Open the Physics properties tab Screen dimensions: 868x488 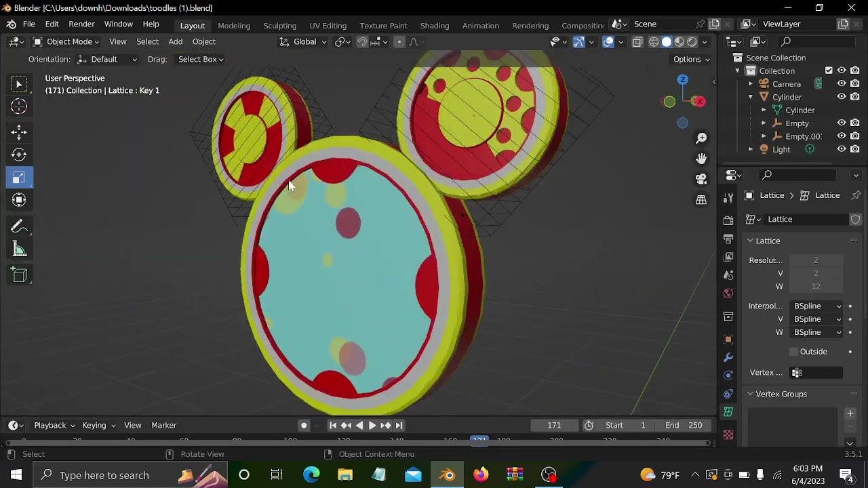pyautogui.click(x=728, y=375)
